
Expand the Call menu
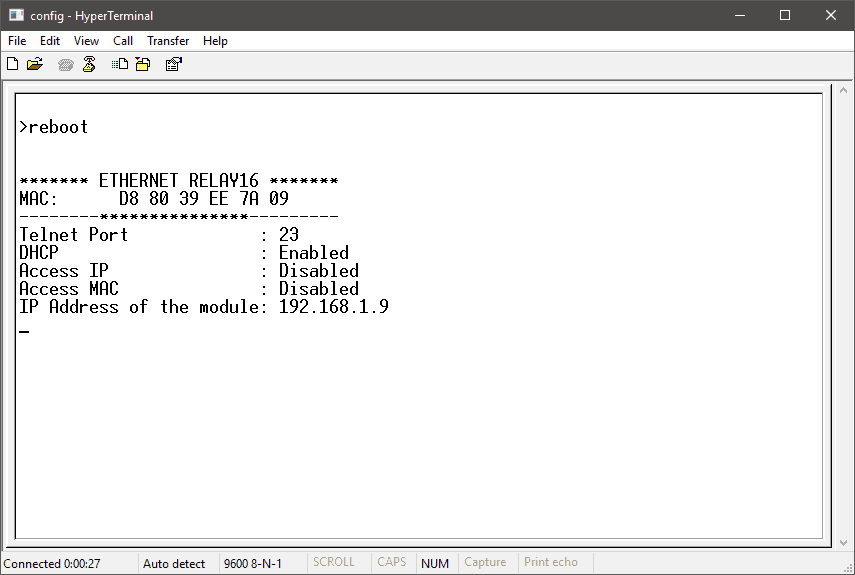[123, 41]
